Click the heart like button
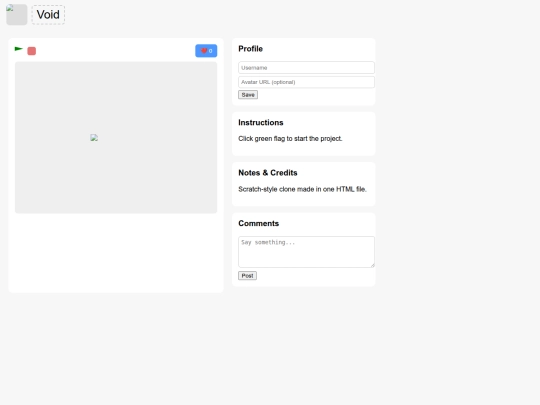The image size is (540, 405). pos(206,51)
